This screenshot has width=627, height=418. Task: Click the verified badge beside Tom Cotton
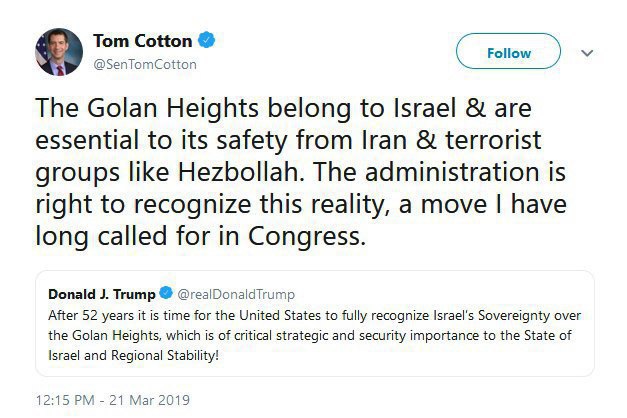[x=207, y=41]
